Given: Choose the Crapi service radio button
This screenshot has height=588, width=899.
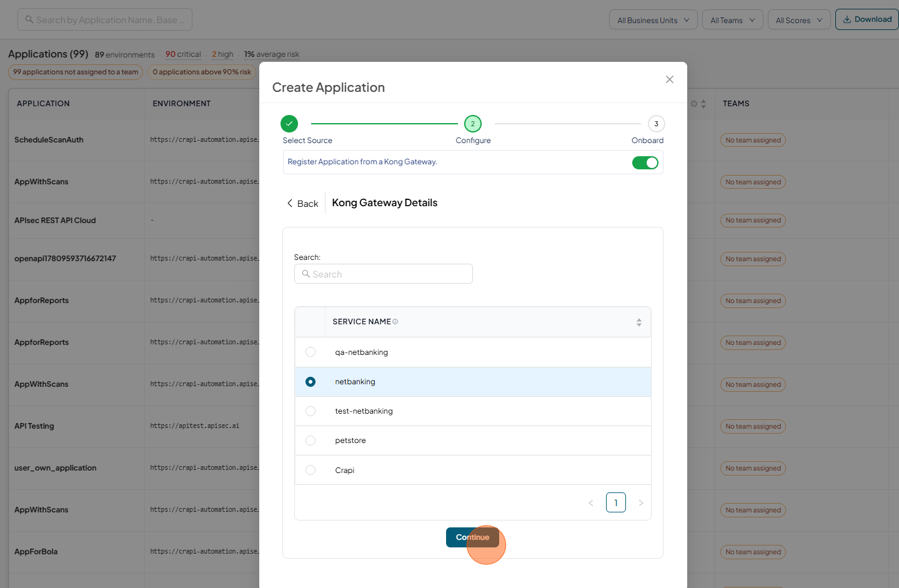Looking at the screenshot, I should (310, 470).
